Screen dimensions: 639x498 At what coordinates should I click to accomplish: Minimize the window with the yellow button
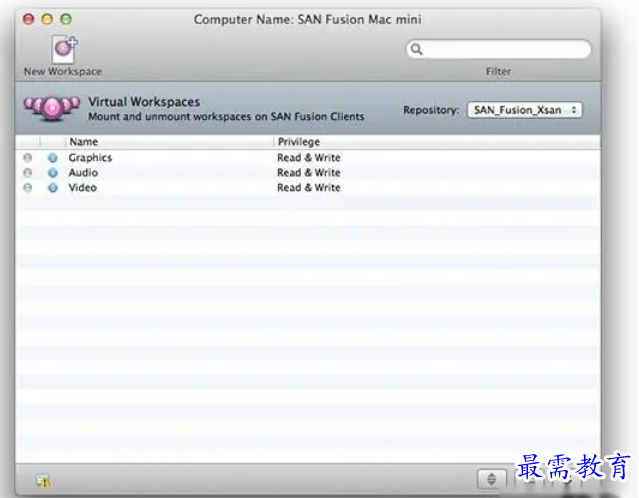[x=47, y=19]
